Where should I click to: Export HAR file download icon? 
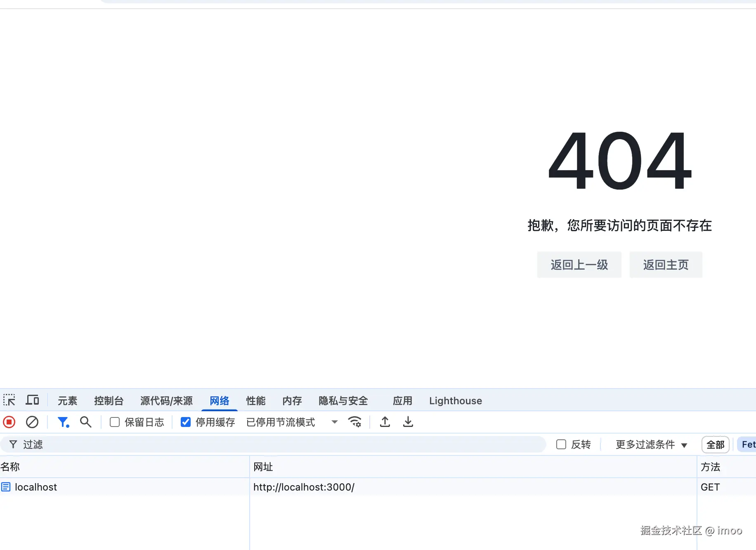pos(408,422)
